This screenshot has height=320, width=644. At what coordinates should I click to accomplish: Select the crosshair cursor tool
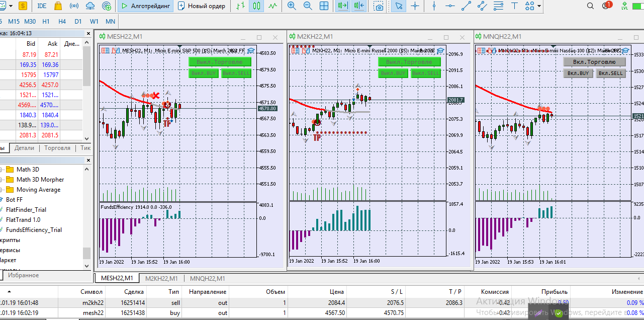(x=415, y=6)
